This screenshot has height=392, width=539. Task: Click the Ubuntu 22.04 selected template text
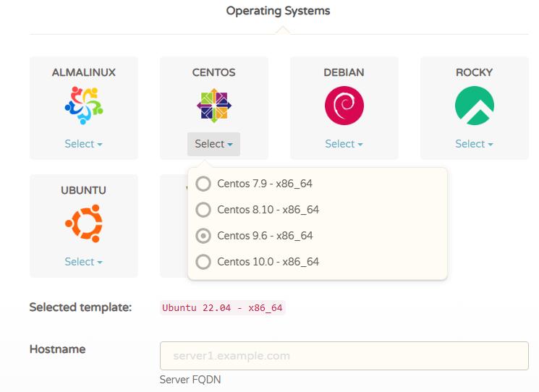pyautogui.click(x=222, y=308)
